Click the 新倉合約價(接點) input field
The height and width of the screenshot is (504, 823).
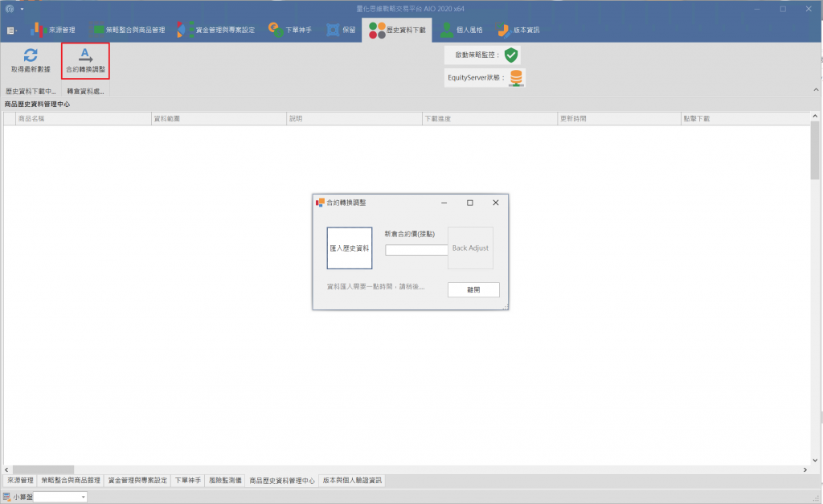tap(416, 250)
